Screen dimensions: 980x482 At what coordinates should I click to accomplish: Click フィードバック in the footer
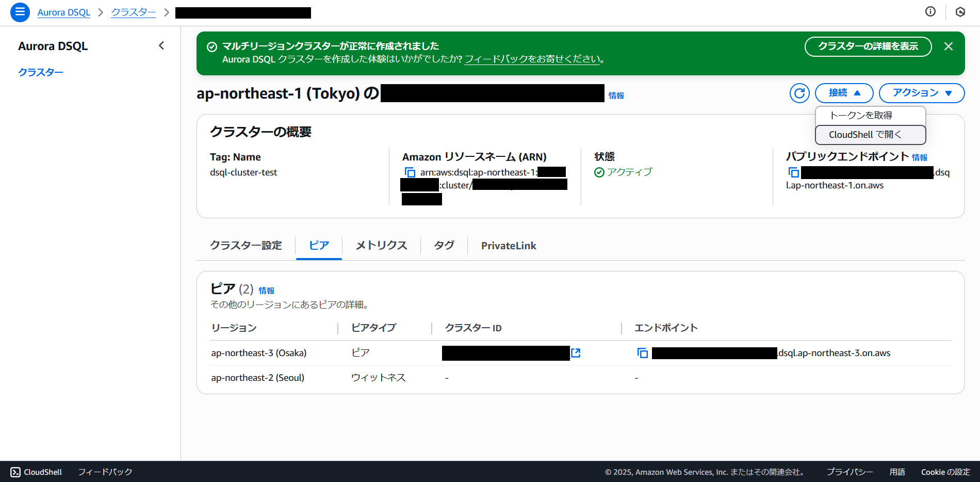point(105,472)
